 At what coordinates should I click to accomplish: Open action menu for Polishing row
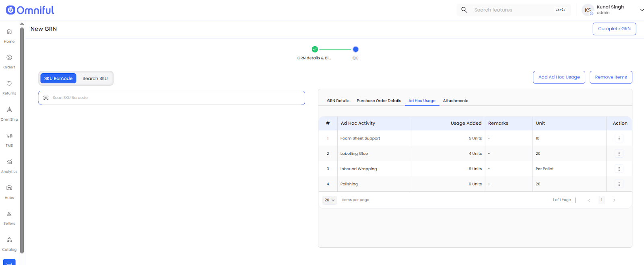pos(619,184)
